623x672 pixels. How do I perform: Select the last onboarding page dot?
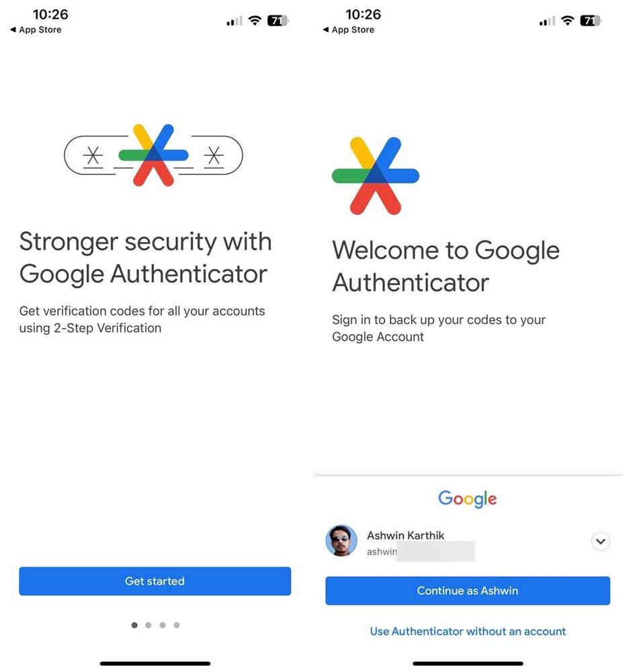176,625
